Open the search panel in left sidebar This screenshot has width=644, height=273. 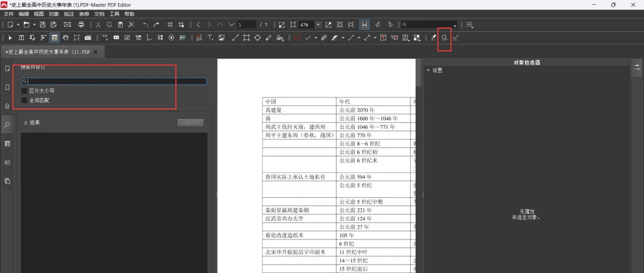[8, 125]
